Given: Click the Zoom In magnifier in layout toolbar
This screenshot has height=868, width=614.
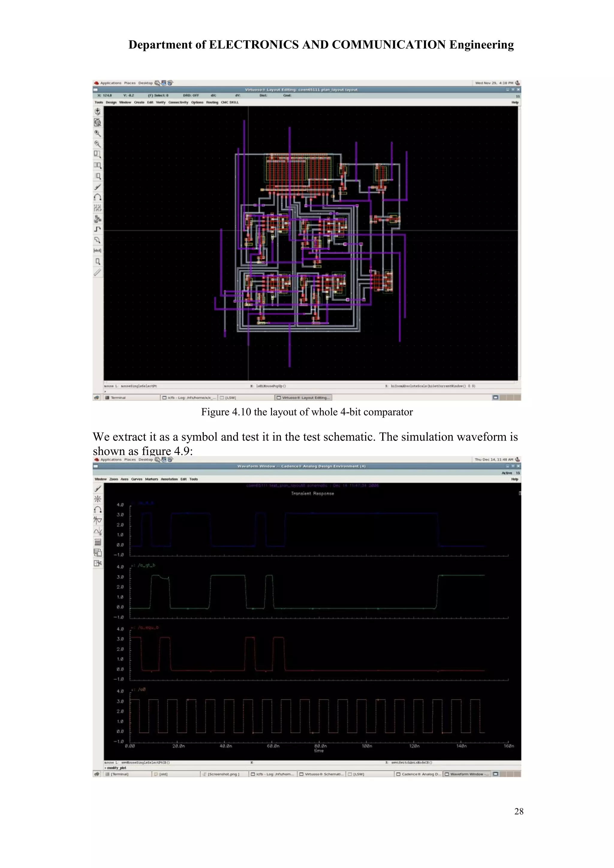Looking at the screenshot, I should tap(98, 133).
